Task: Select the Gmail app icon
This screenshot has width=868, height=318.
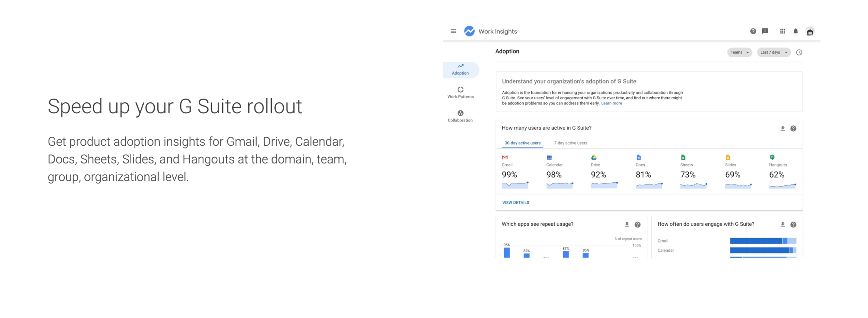Action: pyautogui.click(x=505, y=157)
